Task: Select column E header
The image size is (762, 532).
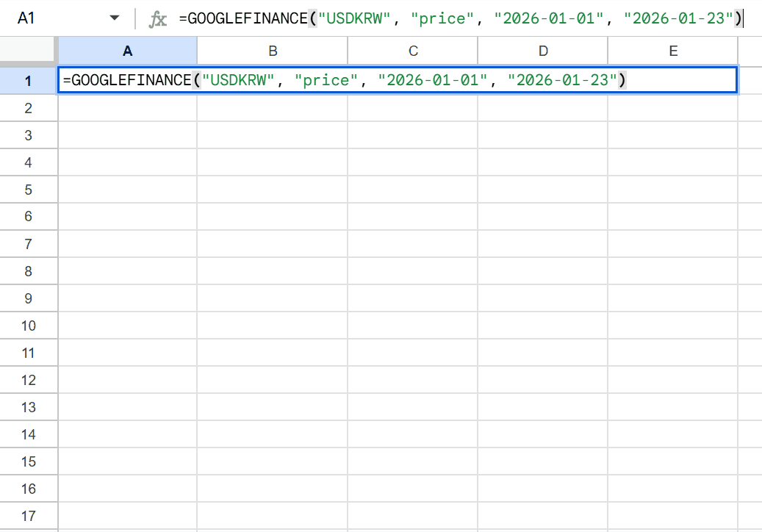Action: [672, 51]
